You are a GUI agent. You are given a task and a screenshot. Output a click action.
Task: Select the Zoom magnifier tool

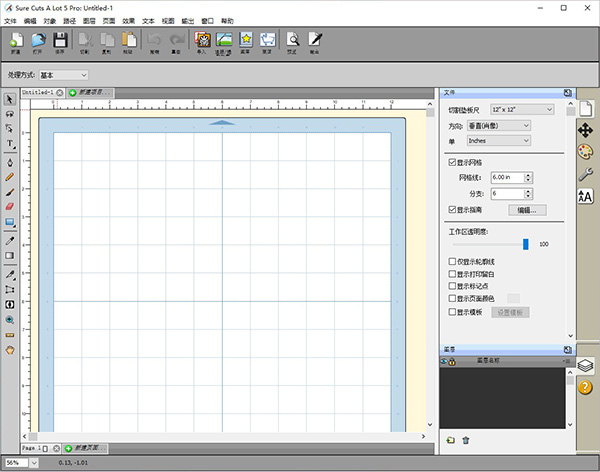(10, 320)
